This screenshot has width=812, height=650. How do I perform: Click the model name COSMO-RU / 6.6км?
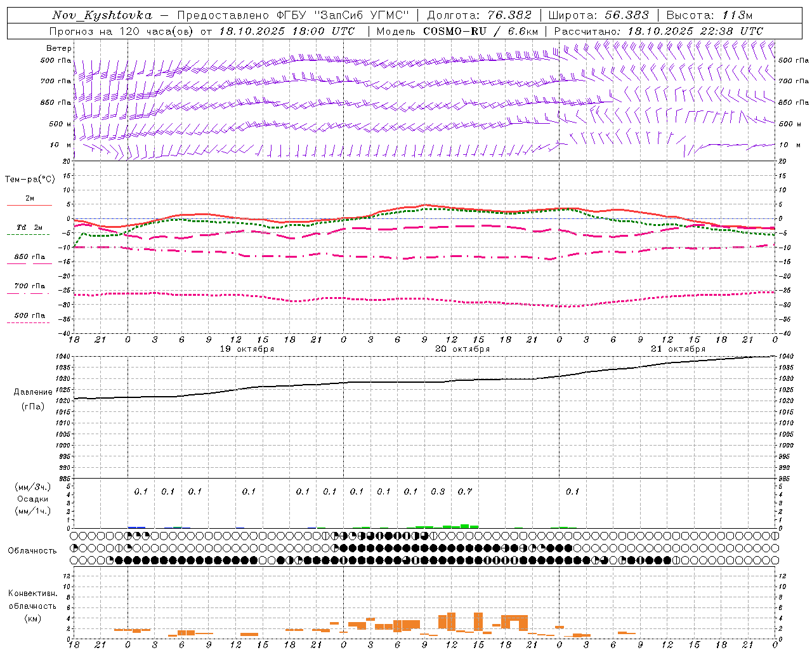[x=481, y=31]
